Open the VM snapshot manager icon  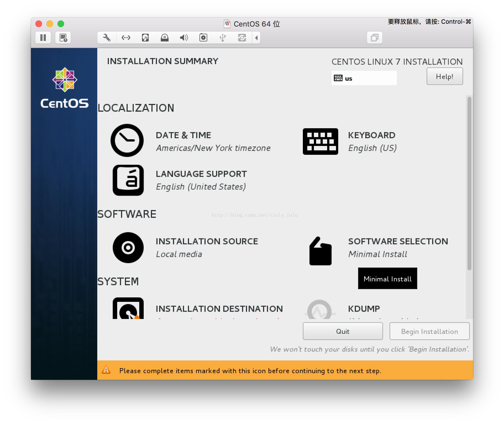63,38
